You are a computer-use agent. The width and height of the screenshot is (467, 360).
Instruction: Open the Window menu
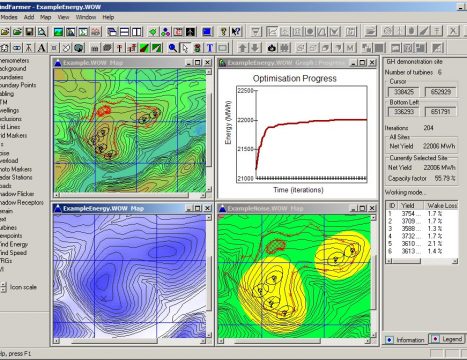(86, 17)
